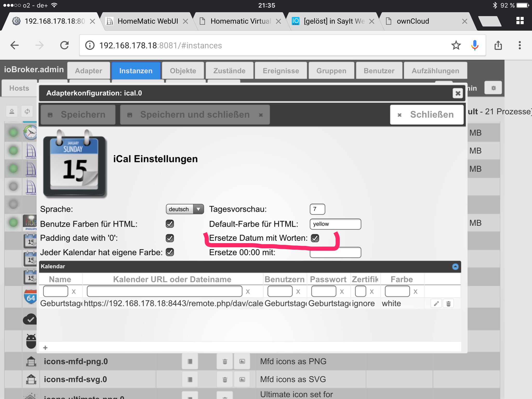Switch to the Objekte tab

(183, 71)
